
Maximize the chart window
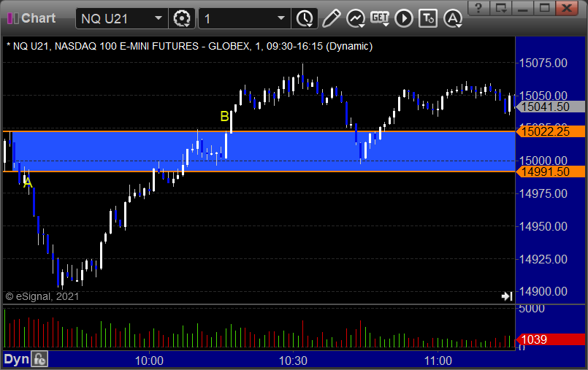pos(544,7)
